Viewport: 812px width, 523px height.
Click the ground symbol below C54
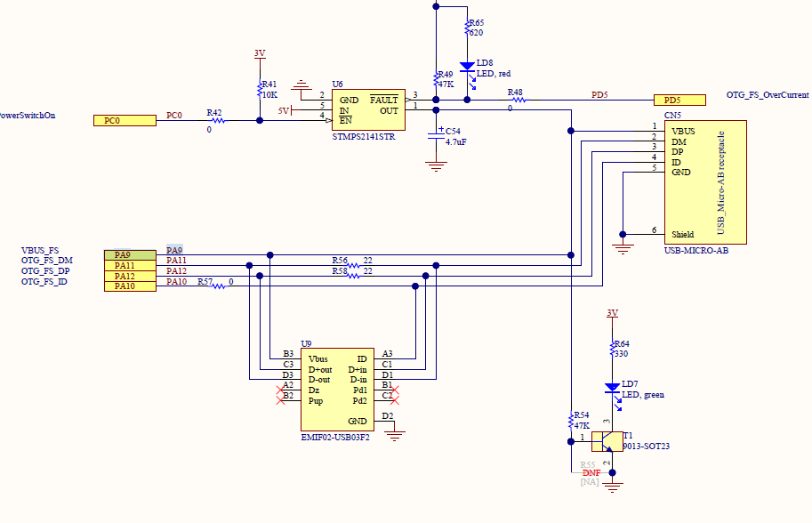click(436, 166)
